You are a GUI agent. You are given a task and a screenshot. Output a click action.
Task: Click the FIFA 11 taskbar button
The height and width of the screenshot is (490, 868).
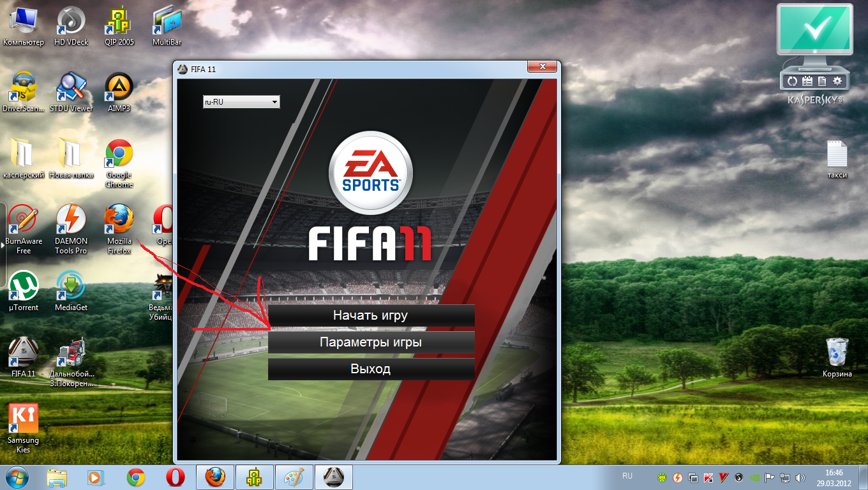pyautogui.click(x=334, y=477)
